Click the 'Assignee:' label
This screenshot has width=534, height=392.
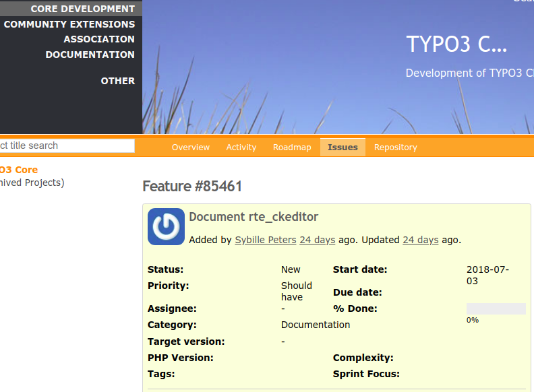tap(172, 308)
